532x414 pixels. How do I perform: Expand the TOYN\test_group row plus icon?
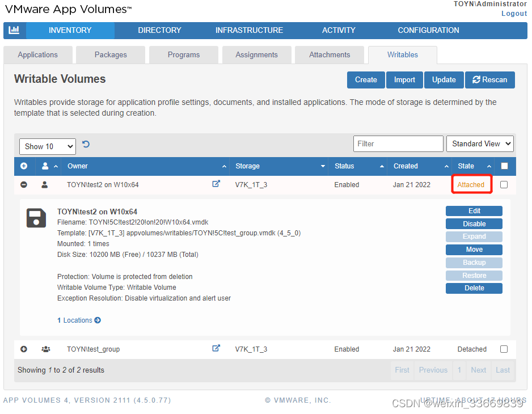coord(24,349)
